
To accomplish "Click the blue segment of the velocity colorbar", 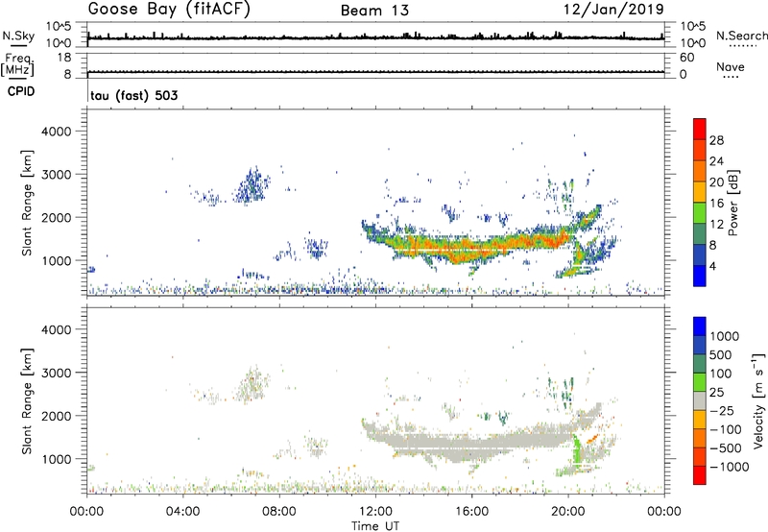I will click(700, 326).
